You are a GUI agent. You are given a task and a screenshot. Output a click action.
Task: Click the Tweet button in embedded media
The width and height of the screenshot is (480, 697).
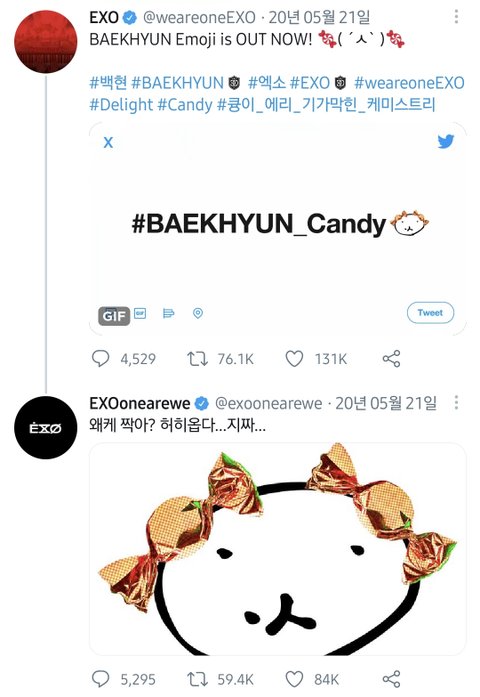click(x=430, y=312)
